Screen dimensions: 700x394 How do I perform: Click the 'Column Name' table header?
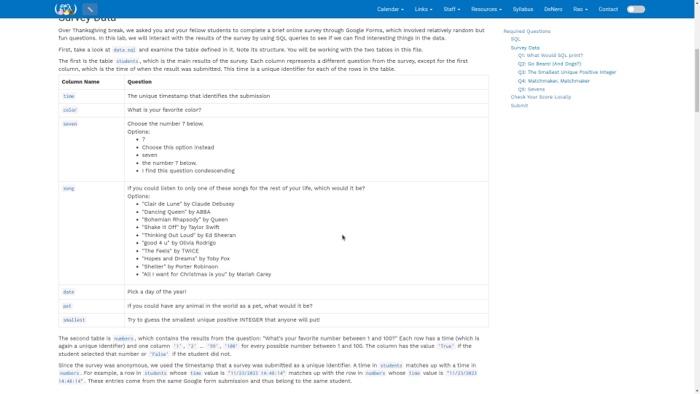pyautogui.click(x=91, y=82)
